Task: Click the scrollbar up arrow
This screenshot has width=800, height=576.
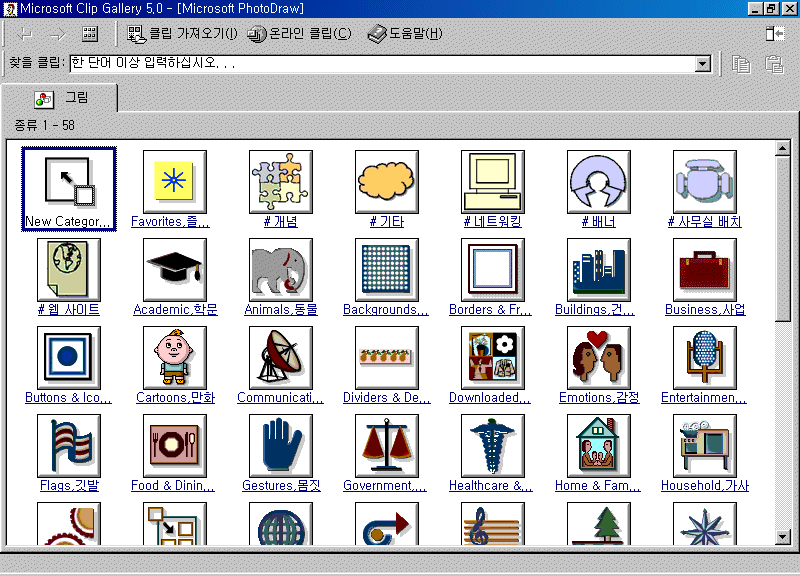Action: click(783, 148)
